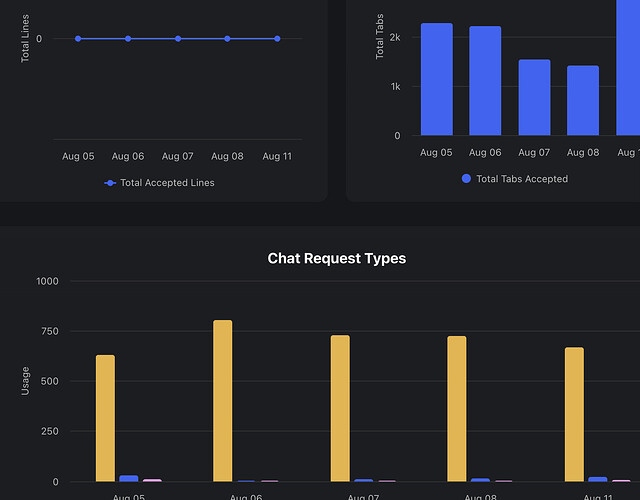Click the small pink Aug 05 chat bar
The image size is (640, 500).
click(x=152, y=480)
